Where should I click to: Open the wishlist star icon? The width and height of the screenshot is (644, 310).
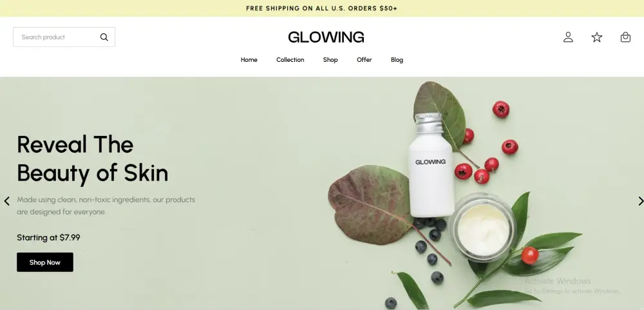597,37
